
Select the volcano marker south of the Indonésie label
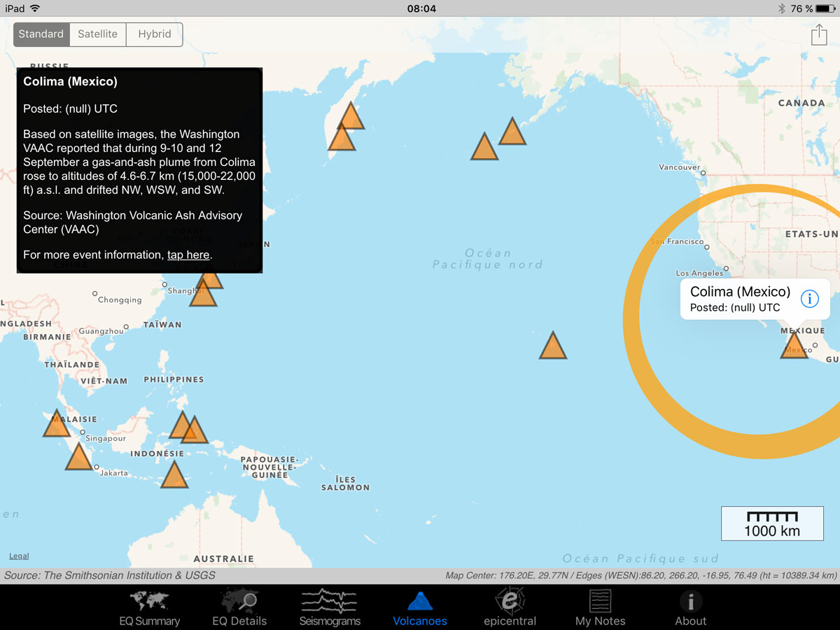click(x=174, y=475)
